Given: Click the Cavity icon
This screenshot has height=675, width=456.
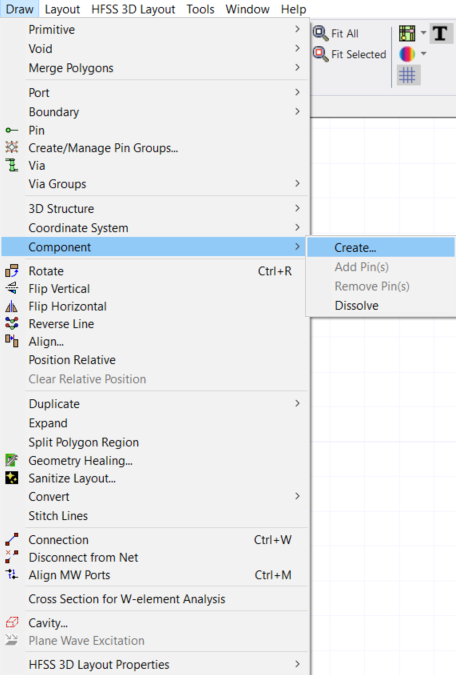Looking at the screenshot, I should (x=12, y=622).
